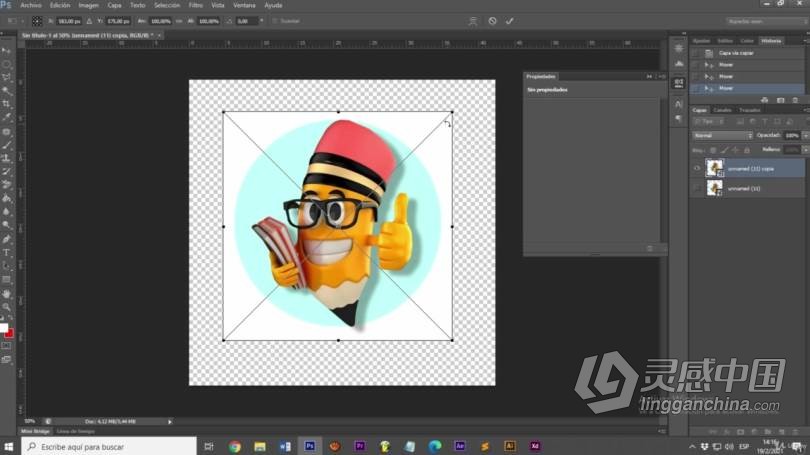Create new document from current state
Screen dimensions: 810x455
(x=765, y=100)
